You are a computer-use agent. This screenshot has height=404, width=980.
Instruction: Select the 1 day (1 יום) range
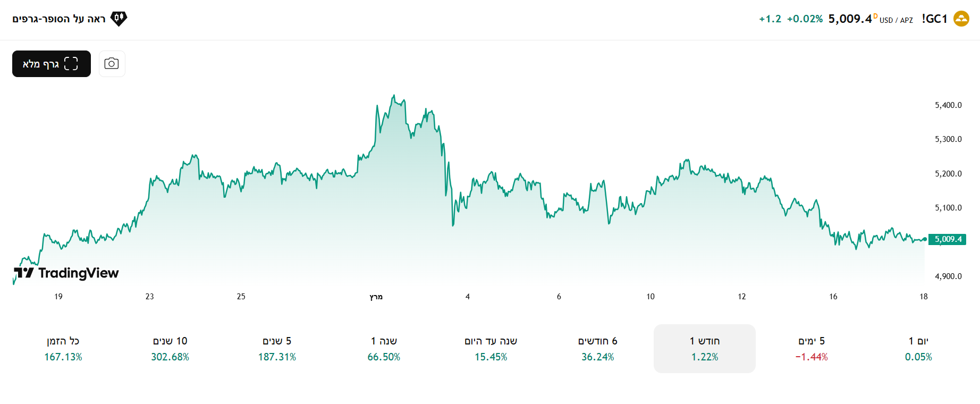coord(918,348)
